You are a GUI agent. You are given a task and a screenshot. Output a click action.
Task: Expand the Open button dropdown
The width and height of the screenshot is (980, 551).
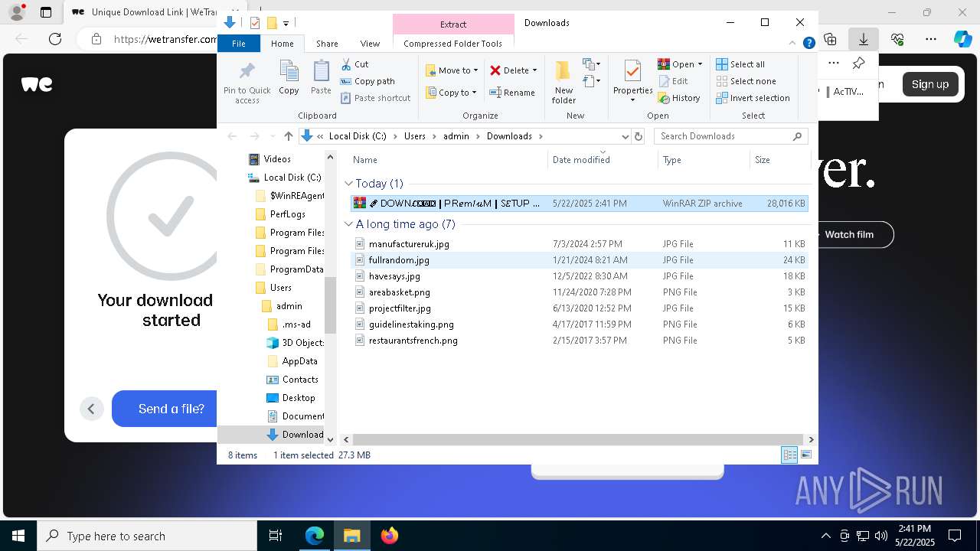[700, 64]
